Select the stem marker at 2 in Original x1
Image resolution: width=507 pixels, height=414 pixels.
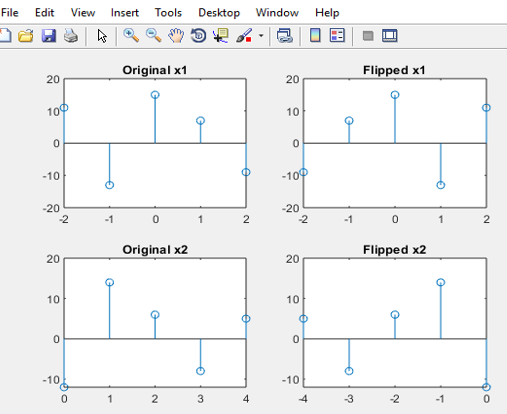point(246,172)
